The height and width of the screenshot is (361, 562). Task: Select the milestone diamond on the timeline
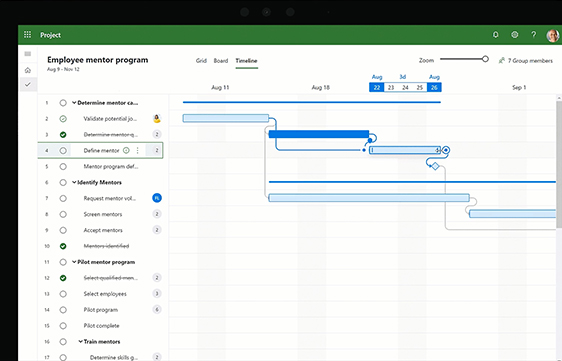(435, 166)
